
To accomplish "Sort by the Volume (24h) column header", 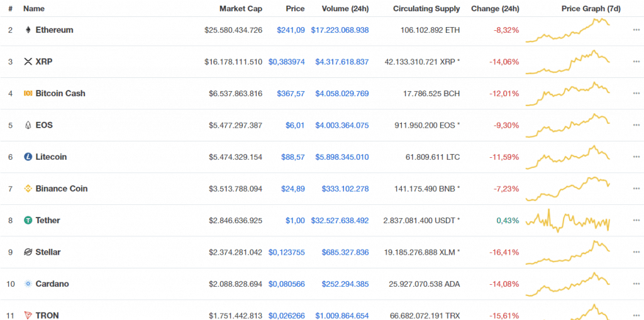I will pyautogui.click(x=345, y=9).
